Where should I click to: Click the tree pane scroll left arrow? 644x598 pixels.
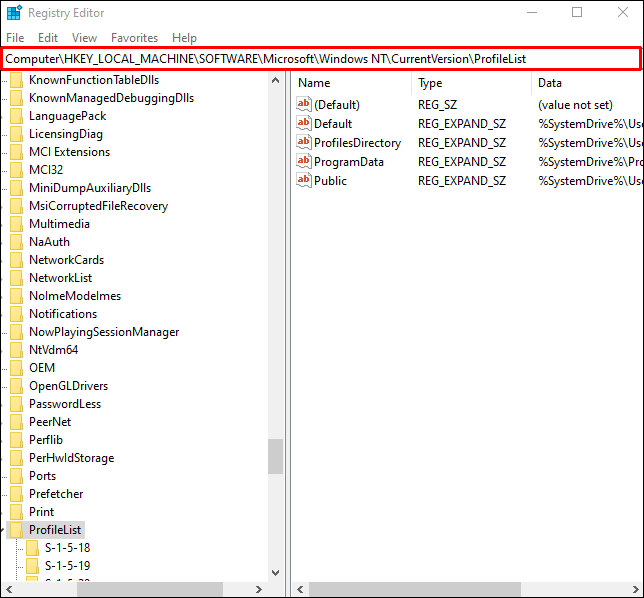pos(9,589)
